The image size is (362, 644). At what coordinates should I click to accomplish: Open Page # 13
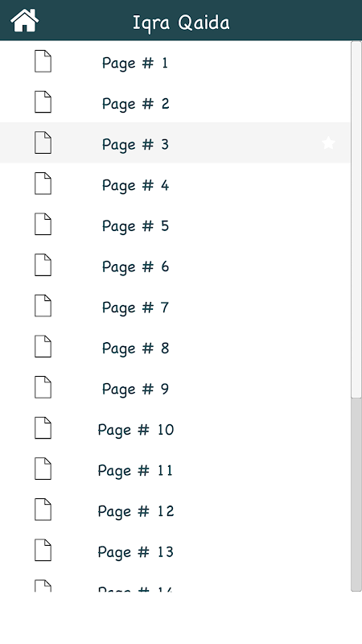[175, 550]
